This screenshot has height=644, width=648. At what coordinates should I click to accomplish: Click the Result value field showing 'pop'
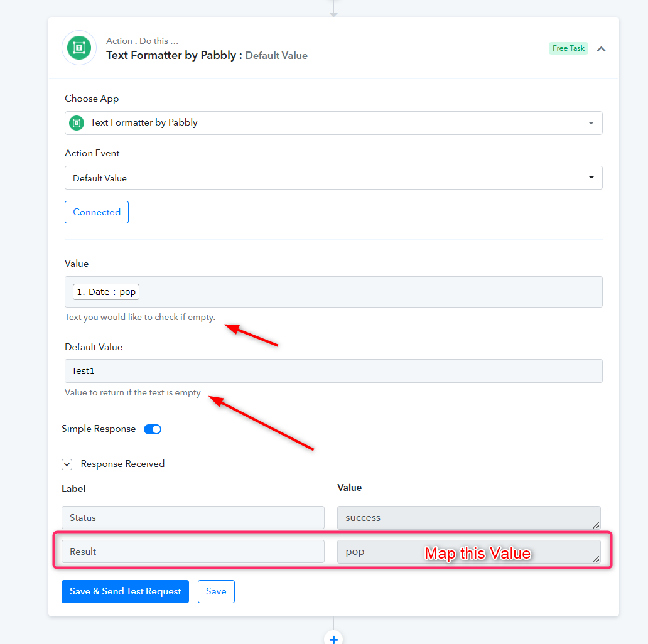tap(468, 552)
